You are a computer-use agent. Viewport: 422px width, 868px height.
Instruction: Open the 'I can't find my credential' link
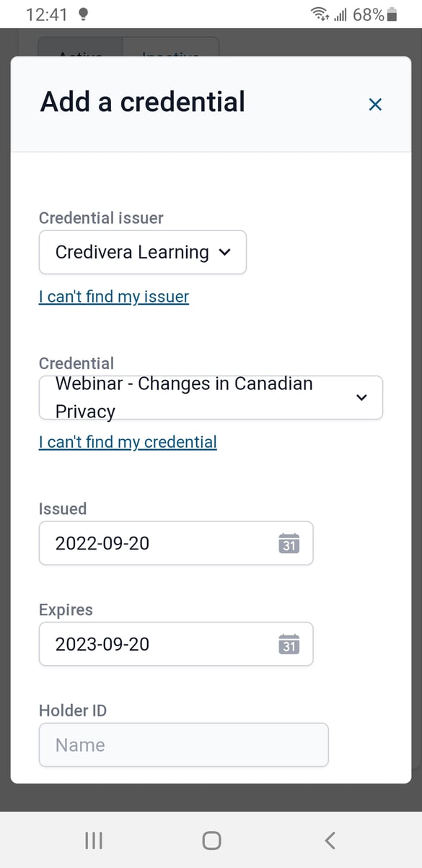tap(127, 441)
